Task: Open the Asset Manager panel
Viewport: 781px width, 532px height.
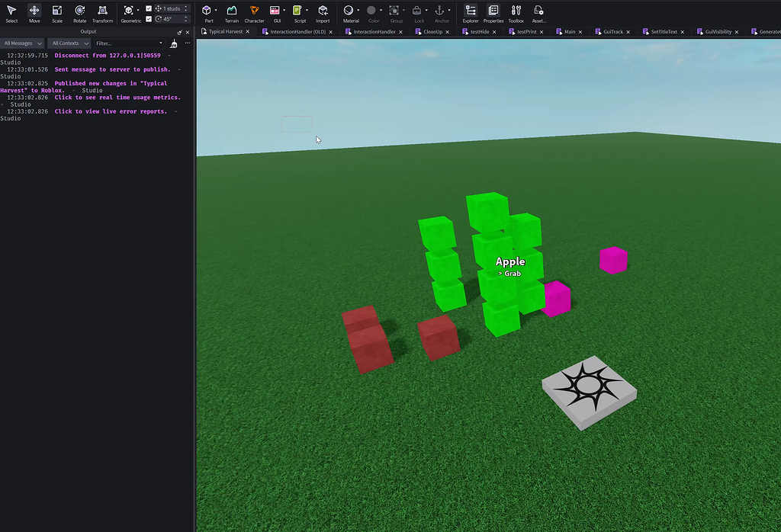Action: tap(538, 14)
